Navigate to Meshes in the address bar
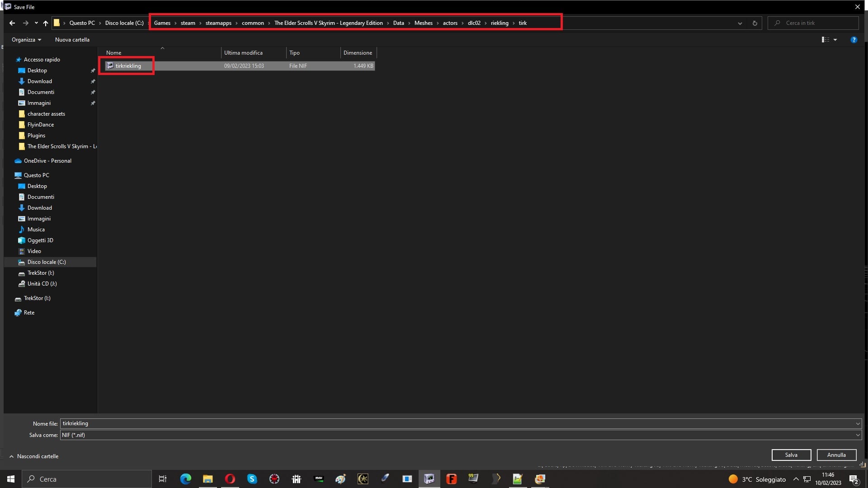The height and width of the screenshot is (488, 868). click(x=423, y=23)
